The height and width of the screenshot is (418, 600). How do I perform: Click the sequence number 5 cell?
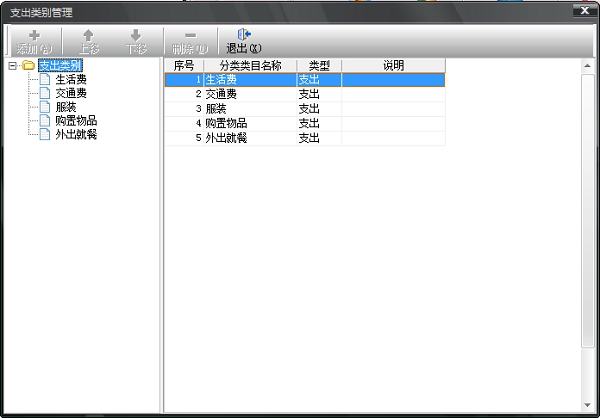tap(184, 138)
